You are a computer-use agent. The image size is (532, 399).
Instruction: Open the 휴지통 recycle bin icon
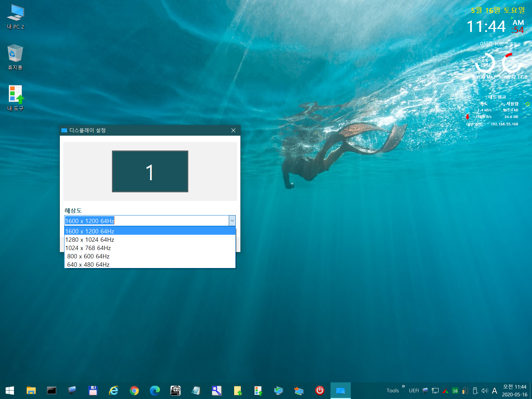(15, 57)
